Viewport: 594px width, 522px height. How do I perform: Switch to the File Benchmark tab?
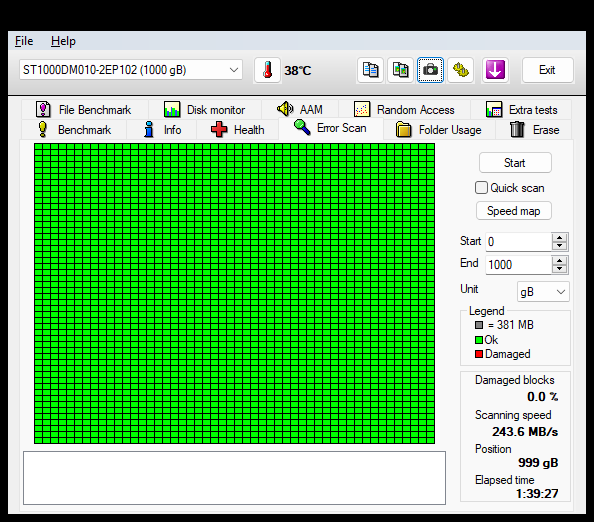tap(84, 110)
